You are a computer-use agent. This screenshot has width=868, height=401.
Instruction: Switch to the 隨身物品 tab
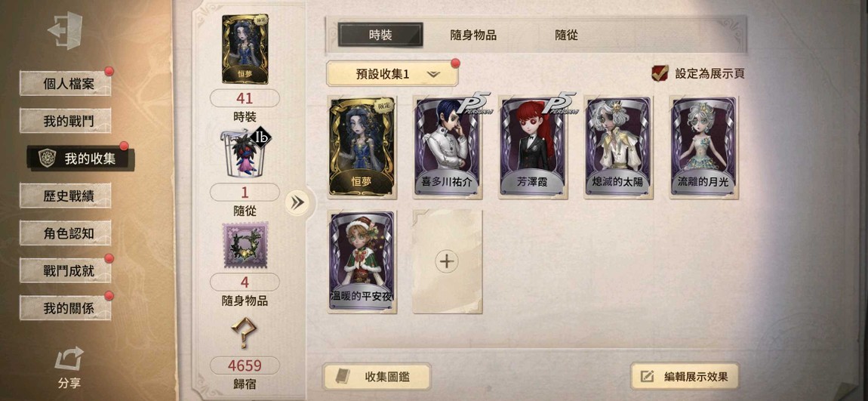(473, 35)
